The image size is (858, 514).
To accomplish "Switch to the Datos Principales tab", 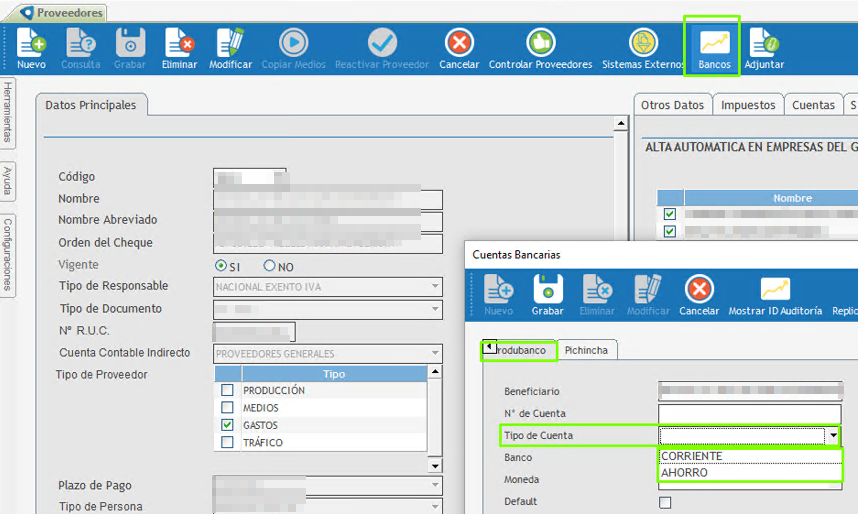I will (91, 105).
